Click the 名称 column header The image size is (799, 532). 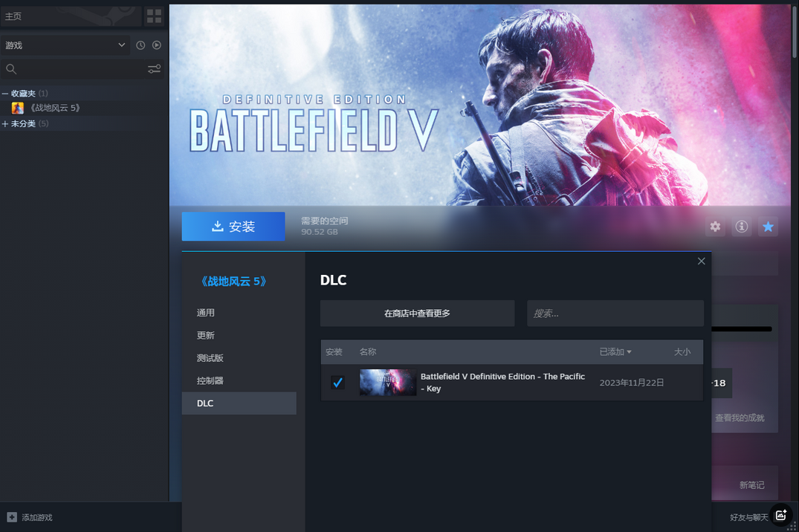[x=368, y=351]
